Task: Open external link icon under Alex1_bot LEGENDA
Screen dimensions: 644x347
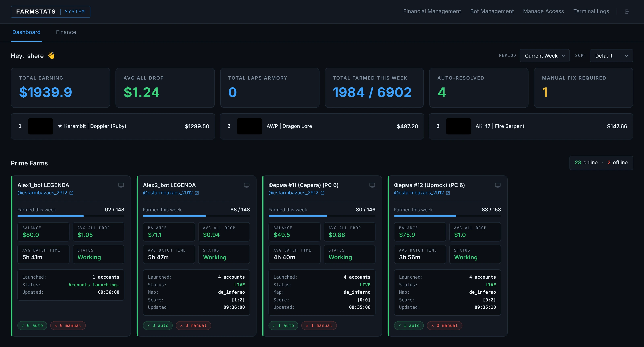Action: (71, 193)
